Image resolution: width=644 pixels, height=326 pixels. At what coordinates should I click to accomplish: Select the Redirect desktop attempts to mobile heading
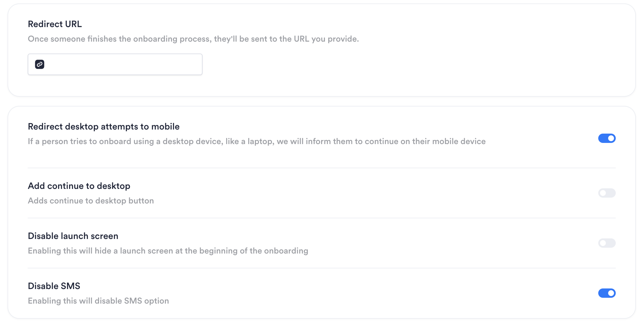click(104, 127)
